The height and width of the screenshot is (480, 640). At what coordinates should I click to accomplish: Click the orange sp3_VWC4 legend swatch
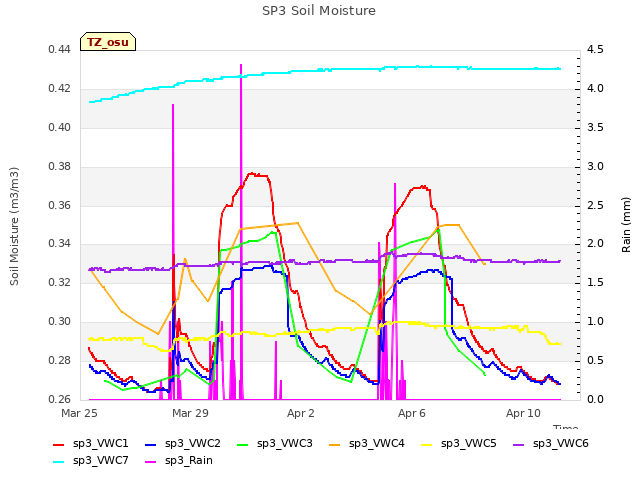(x=335, y=444)
